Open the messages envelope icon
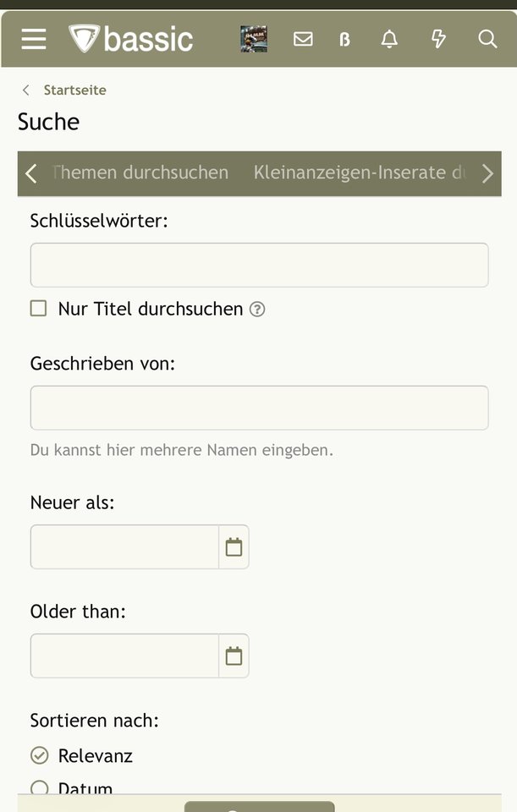 [303, 39]
